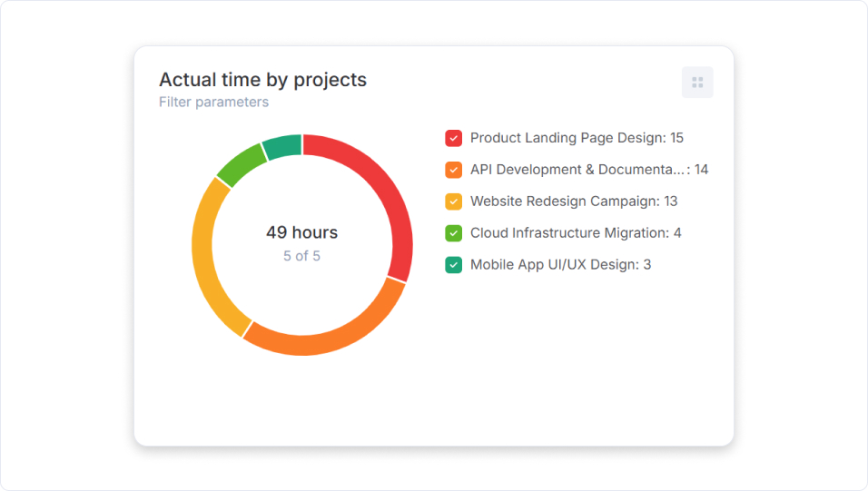Click the grid widget options icon
The image size is (868, 491).
[697, 83]
